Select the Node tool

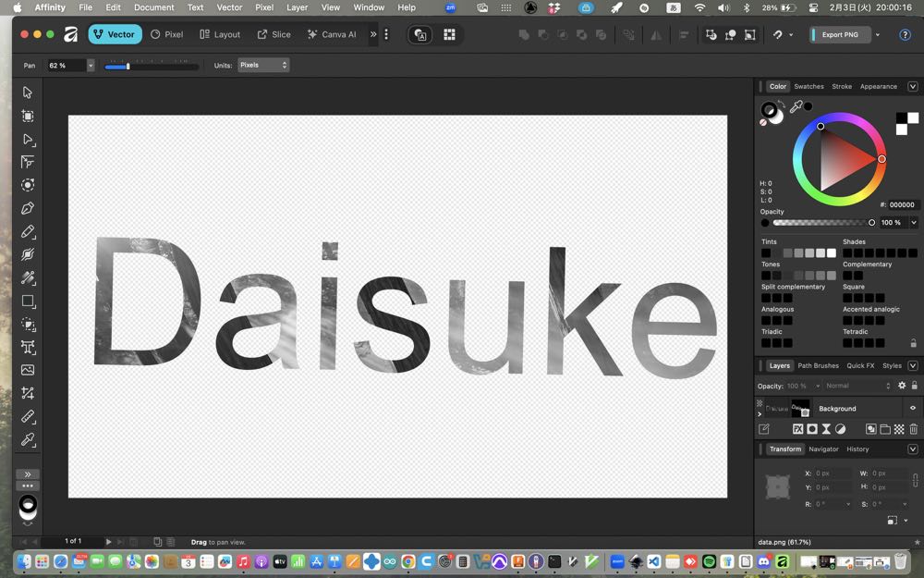click(28, 140)
